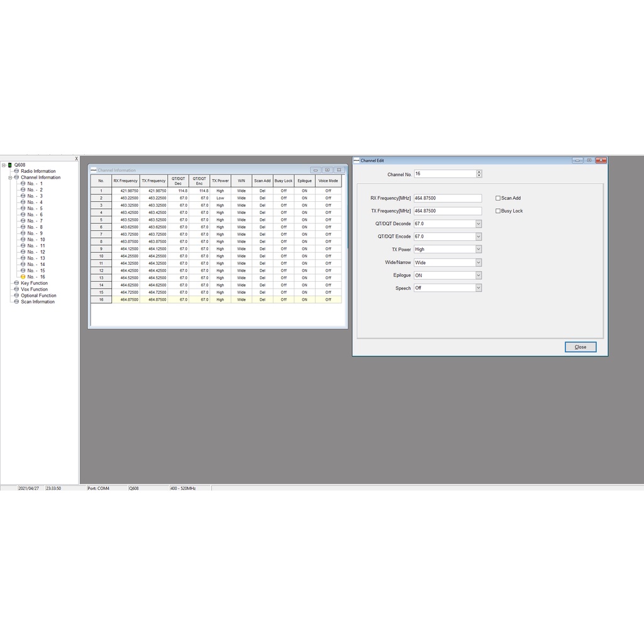Open the TX Power dropdown
The height and width of the screenshot is (644, 644).
479,249
